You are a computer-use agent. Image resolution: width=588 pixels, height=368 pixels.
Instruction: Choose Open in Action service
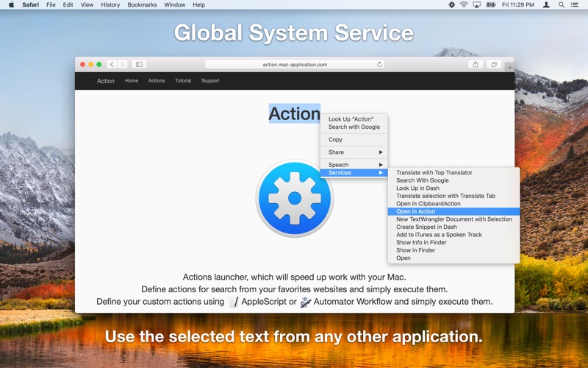(x=454, y=211)
